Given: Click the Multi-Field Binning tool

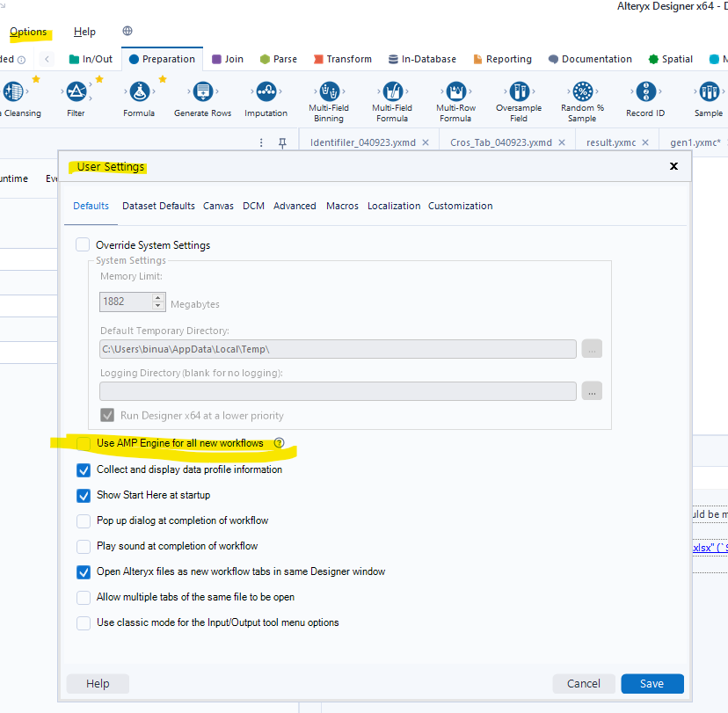Looking at the screenshot, I should tap(328, 91).
